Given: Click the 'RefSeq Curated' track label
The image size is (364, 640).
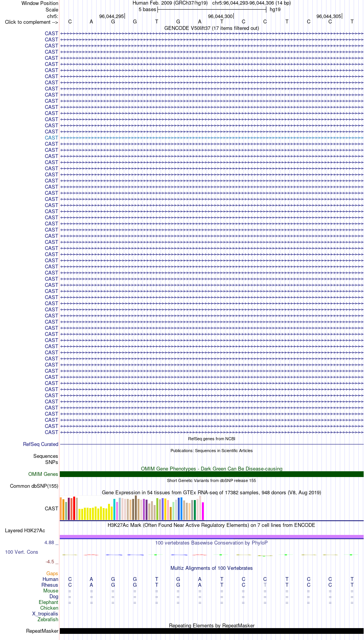Looking at the screenshot, I should tap(41, 444).
